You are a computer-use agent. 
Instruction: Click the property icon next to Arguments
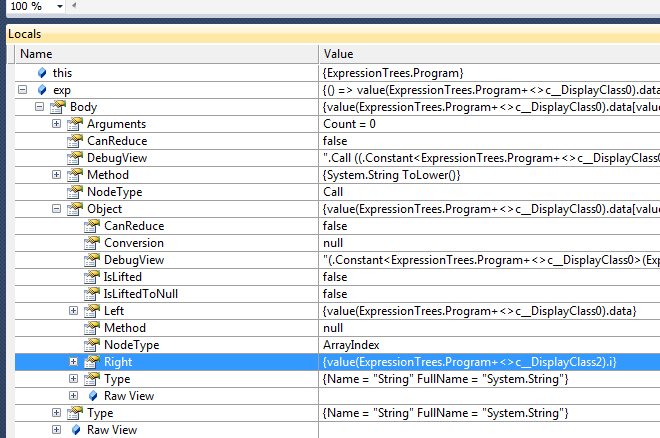(x=74, y=124)
